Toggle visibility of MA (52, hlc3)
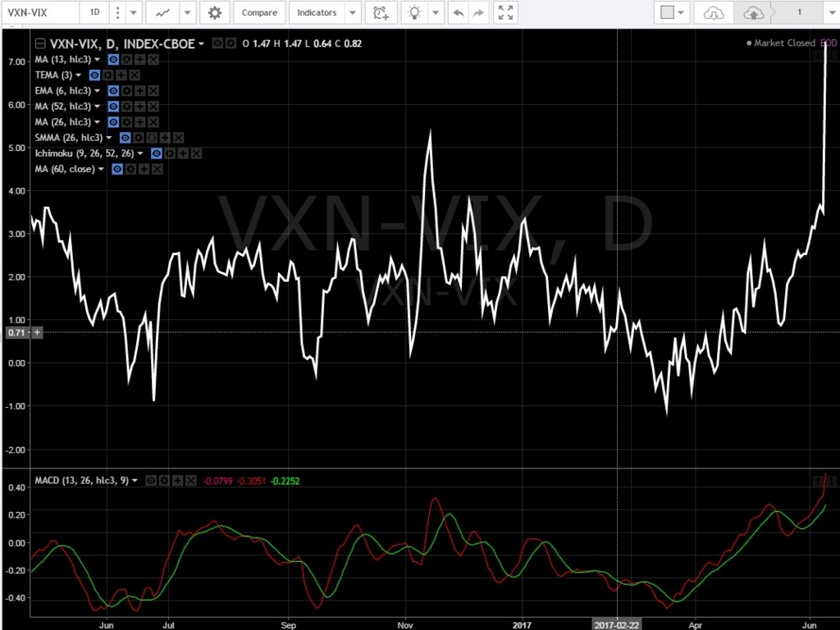The height and width of the screenshot is (630, 840). [x=113, y=106]
